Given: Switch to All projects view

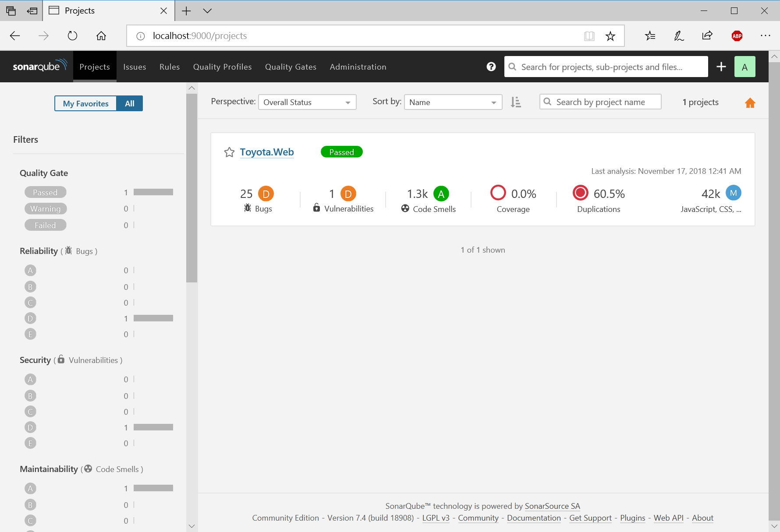Looking at the screenshot, I should coord(130,103).
